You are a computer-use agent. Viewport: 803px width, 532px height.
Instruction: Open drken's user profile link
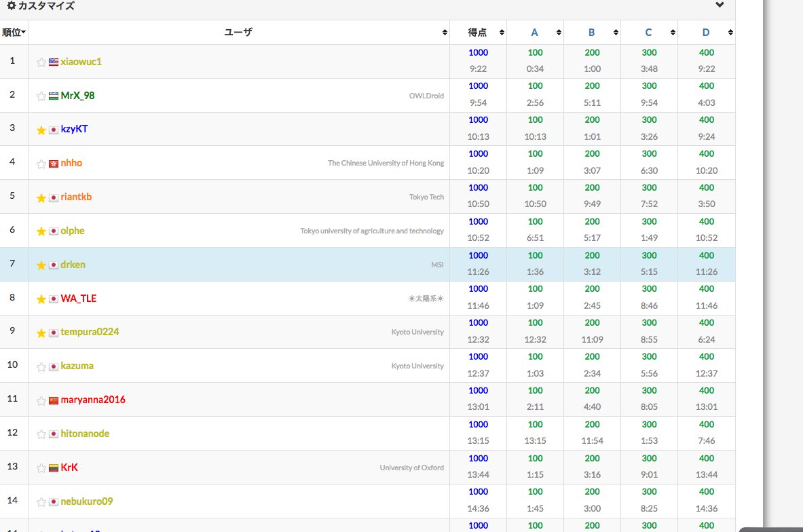tap(73, 265)
